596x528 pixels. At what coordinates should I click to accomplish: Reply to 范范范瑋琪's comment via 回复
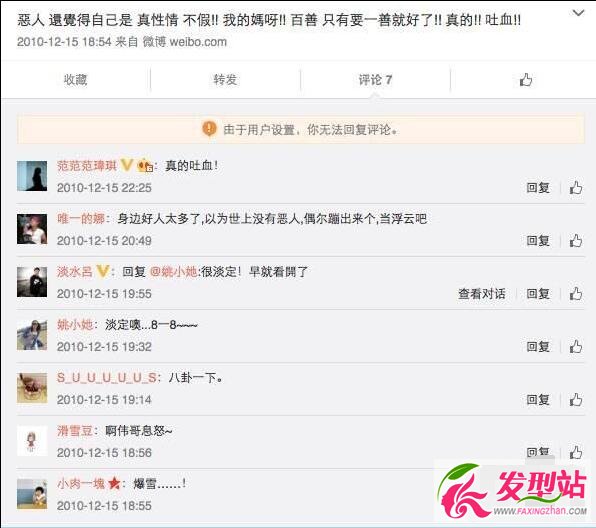[x=538, y=188]
